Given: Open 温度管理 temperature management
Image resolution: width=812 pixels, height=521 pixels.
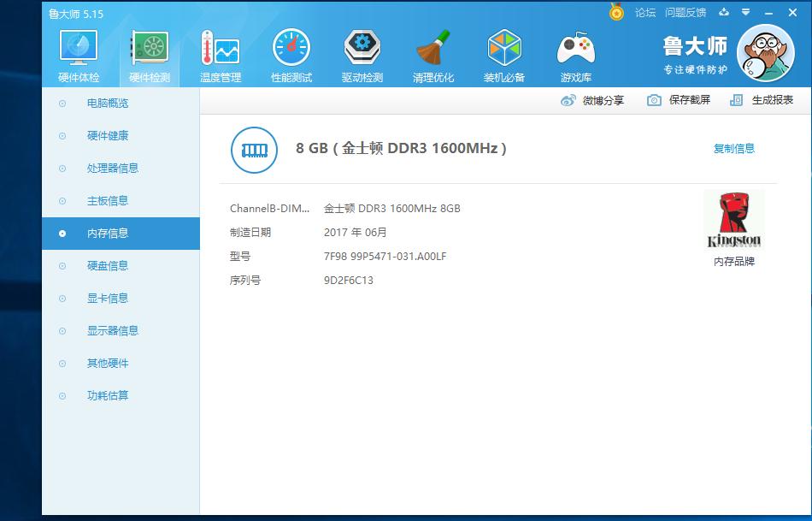Looking at the screenshot, I should [x=221, y=56].
